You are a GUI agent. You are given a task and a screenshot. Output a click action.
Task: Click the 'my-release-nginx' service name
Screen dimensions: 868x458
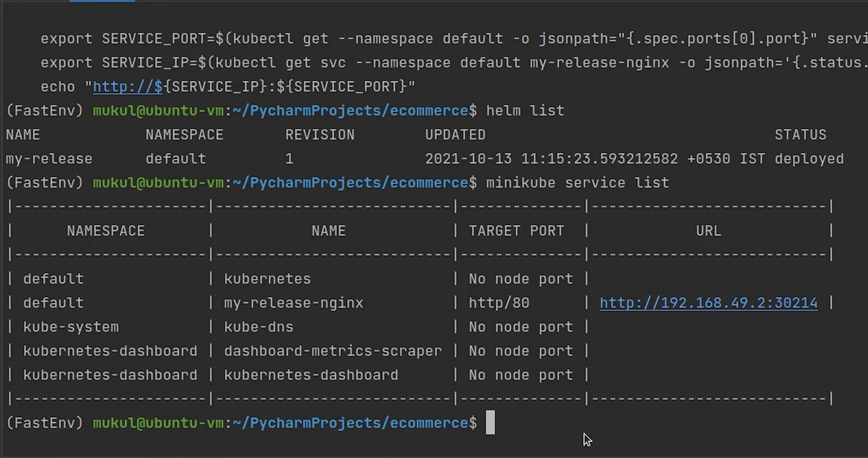293,303
